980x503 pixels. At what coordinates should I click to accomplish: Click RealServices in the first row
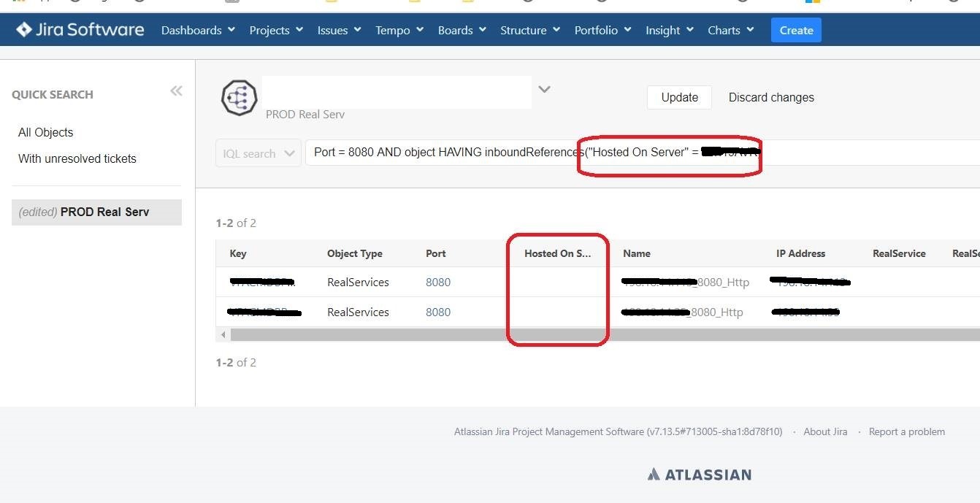point(358,282)
